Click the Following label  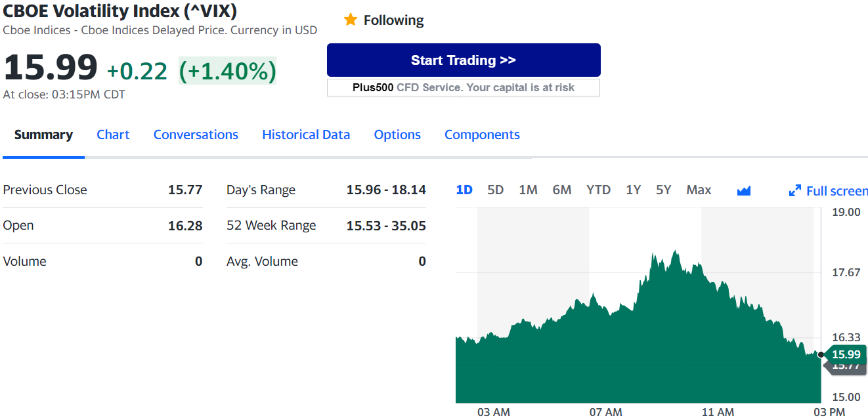394,20
